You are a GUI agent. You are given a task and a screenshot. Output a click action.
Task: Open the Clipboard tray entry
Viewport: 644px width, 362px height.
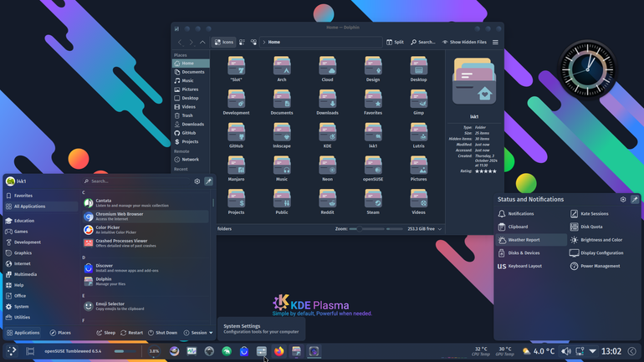point(531,227)
